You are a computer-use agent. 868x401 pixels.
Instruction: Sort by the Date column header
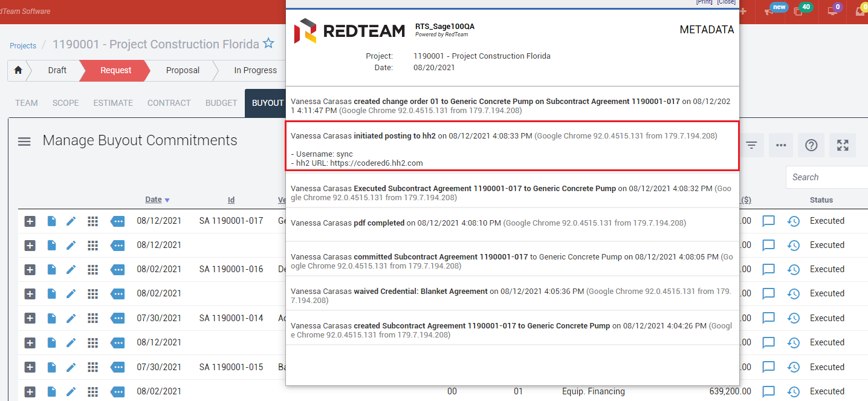154,200
